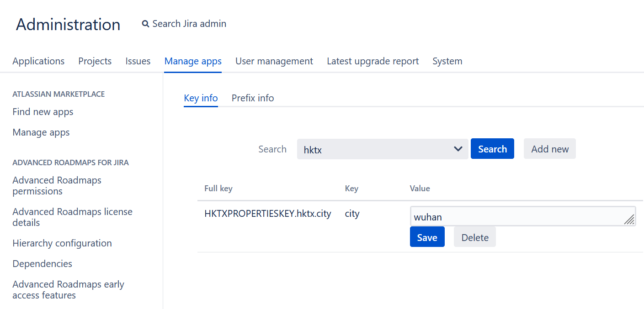Select the Manage apps top tab
Screen dimensions: 644x309
pos(193,61)
